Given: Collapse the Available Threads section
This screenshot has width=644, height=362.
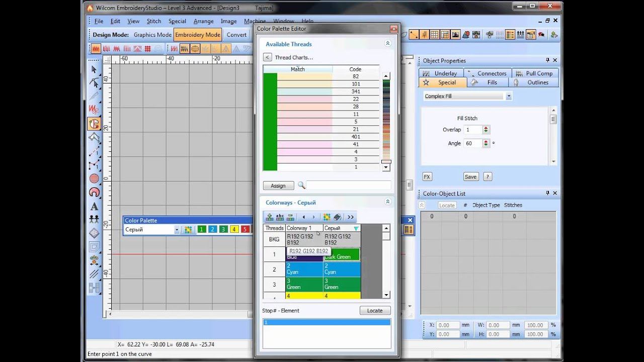Looking at the screenshot, I should (x=387, y=44).
